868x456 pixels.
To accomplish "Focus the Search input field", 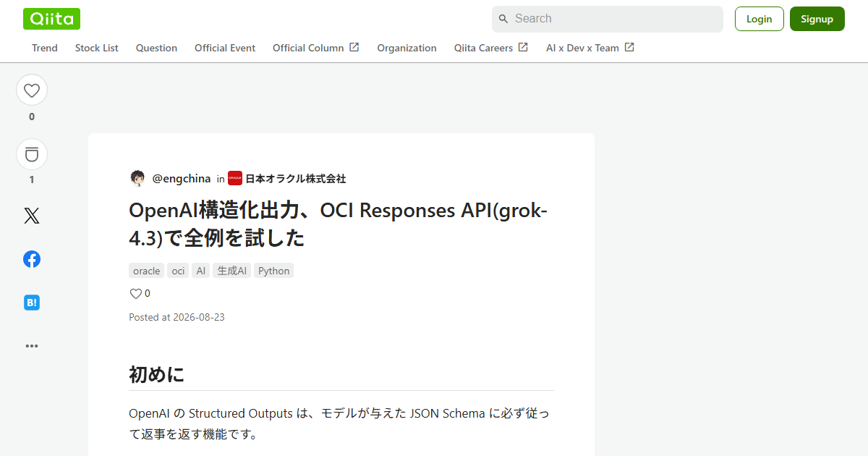I will click(x=608, y=19).
